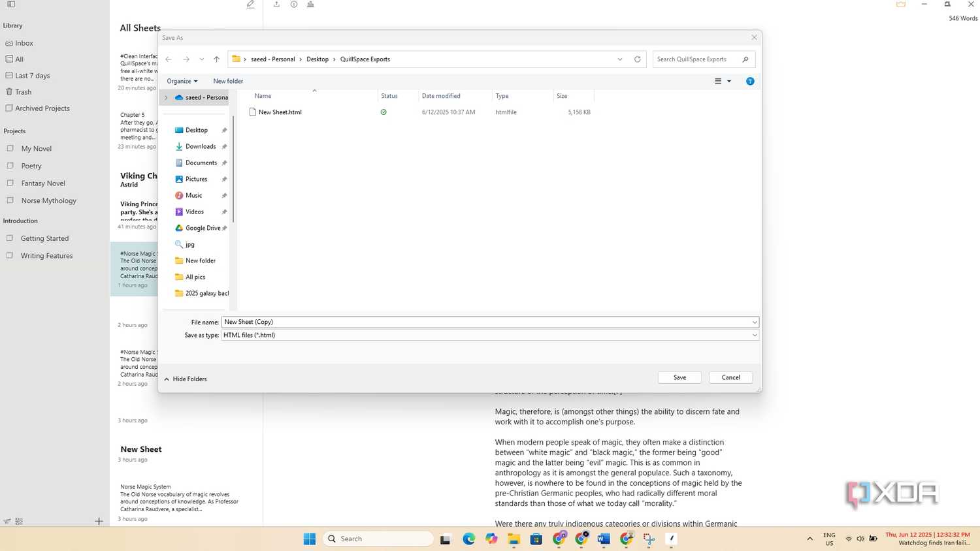Screen dimensions: 980x551
Task: Go back in the Save As dialog
Action: [169, 59]
